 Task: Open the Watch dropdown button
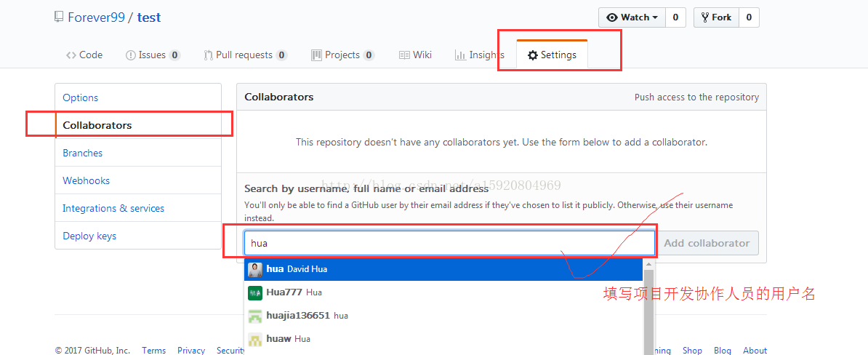coord(632,17)
